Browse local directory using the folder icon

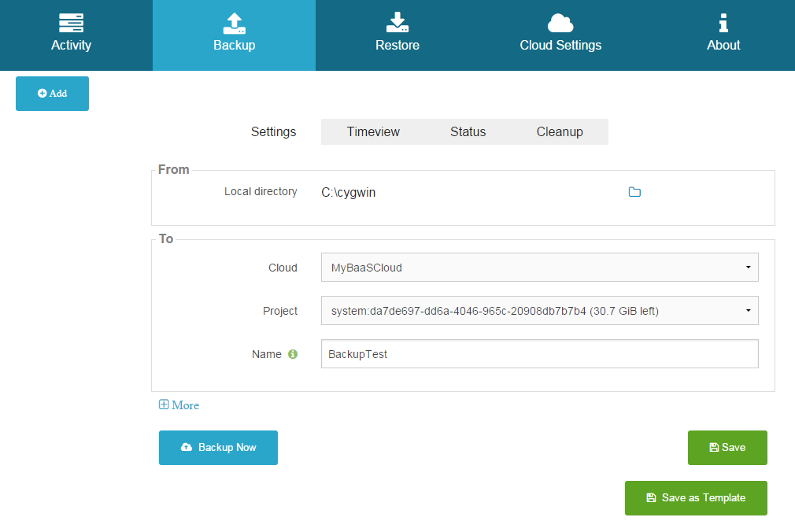pyautogui.click(x=634, y=191)
